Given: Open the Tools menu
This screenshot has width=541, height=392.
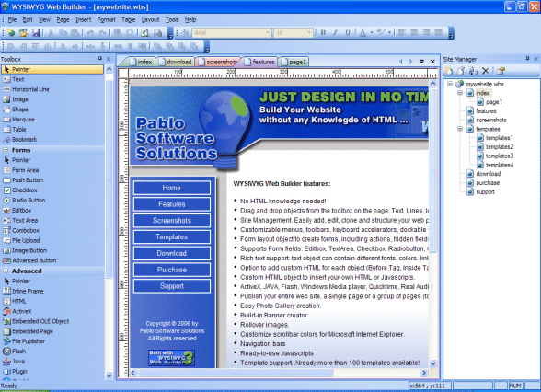Looking at the screenshot, I should [172, 19].
